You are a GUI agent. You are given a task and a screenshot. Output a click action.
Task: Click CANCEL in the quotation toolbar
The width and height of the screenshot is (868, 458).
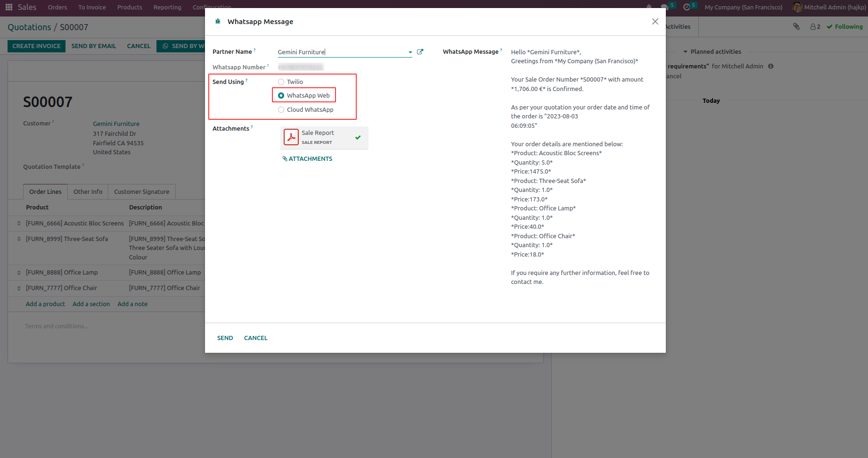139,46
